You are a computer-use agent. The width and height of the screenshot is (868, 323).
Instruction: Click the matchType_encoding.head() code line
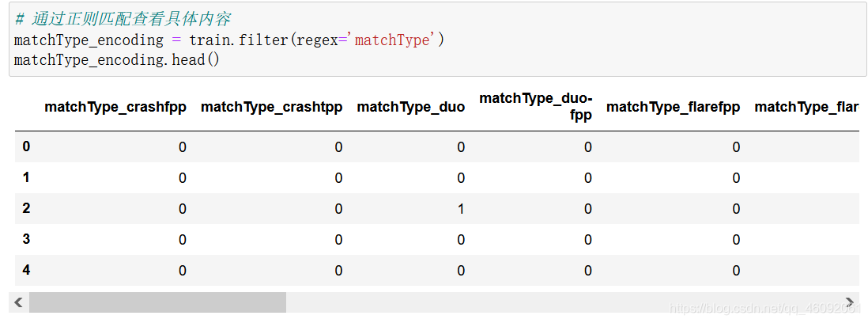117,60
